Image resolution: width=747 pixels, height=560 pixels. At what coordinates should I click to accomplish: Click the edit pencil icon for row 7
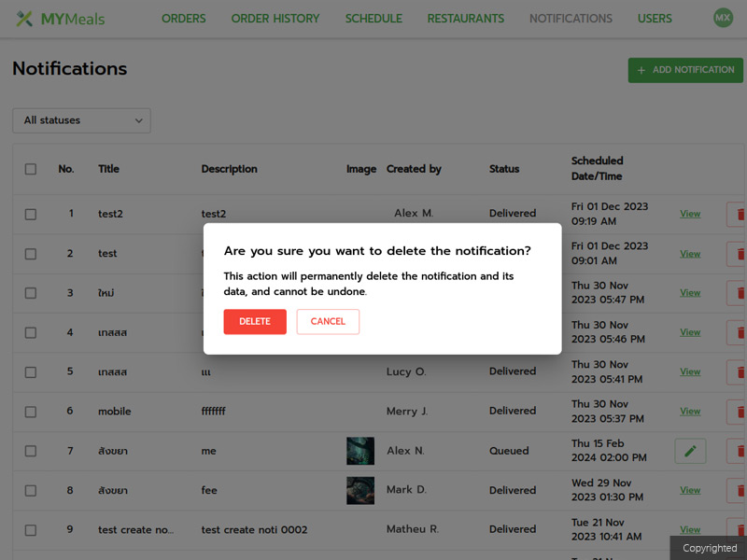coord(690,451)
